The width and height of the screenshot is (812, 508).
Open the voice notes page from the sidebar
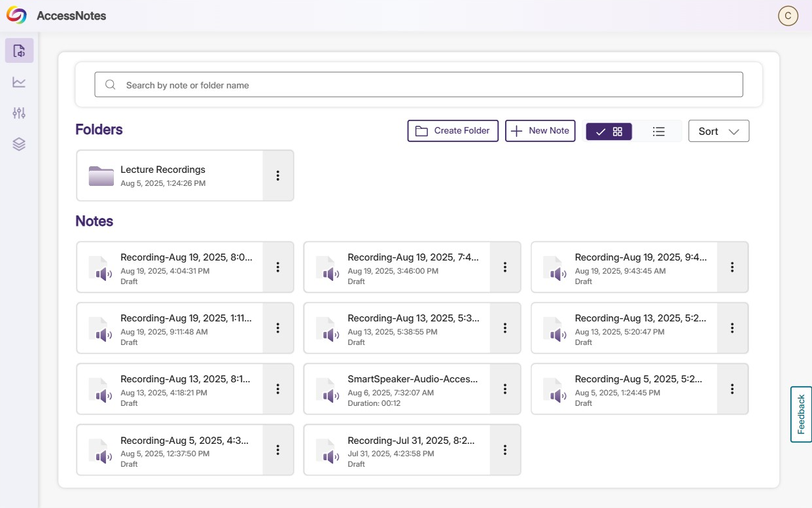click(18, 50)
